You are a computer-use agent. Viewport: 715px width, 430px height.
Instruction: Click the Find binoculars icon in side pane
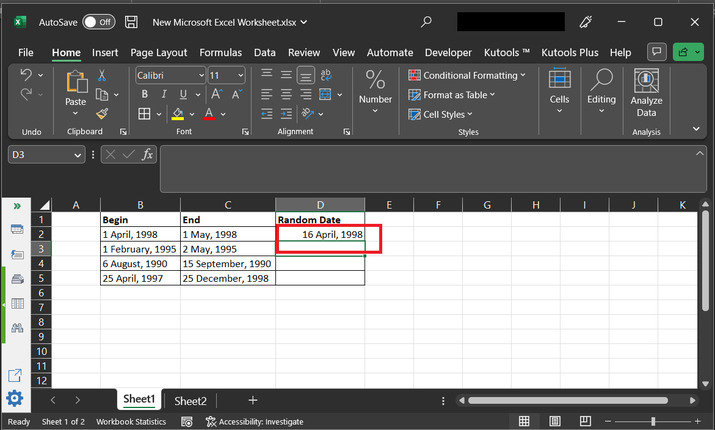point(16,327)
